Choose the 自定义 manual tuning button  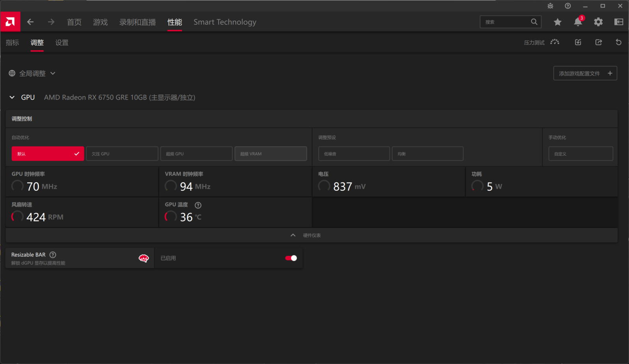click(581, 154)
